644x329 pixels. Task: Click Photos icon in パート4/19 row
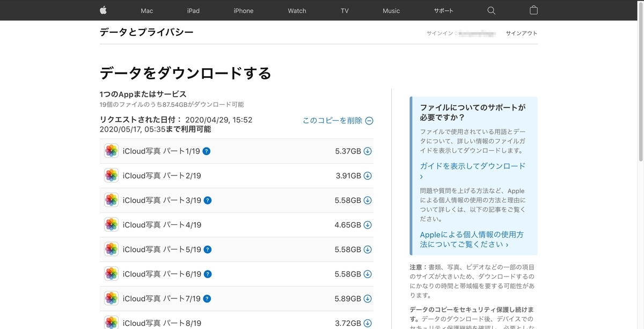click(111, 225)
